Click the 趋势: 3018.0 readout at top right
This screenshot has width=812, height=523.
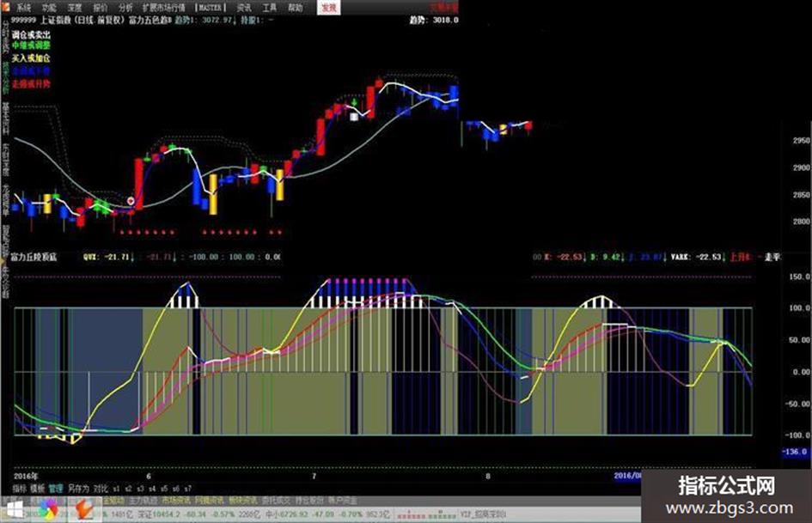click(x=434, y=21)
